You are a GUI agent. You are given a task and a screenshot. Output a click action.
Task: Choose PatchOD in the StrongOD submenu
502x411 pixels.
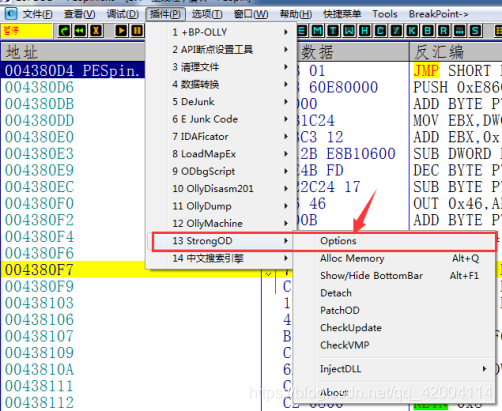(394, 310)
